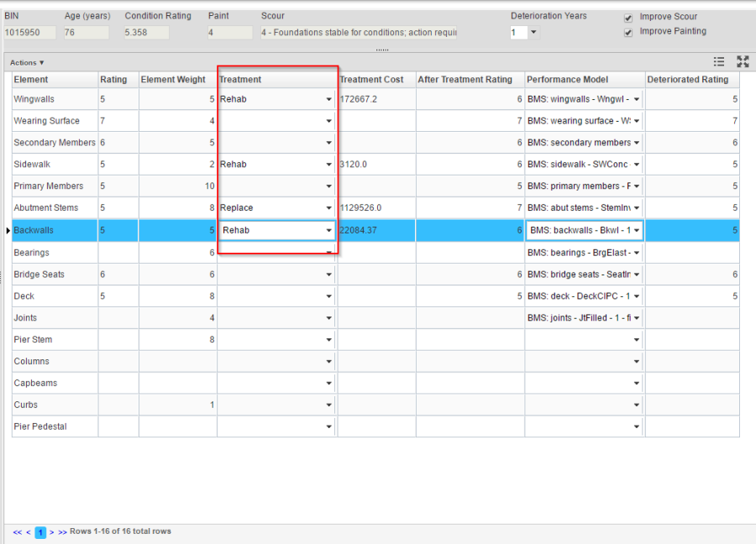Go to the first page of rows
756x544 pixels.
tap(17, 531)
